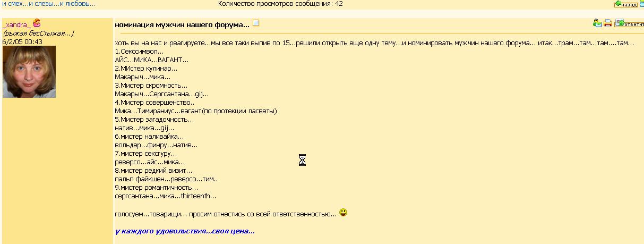Click the avatar photo of _xandra_
Screen dimensions: 644x244
tap(29, 72)
